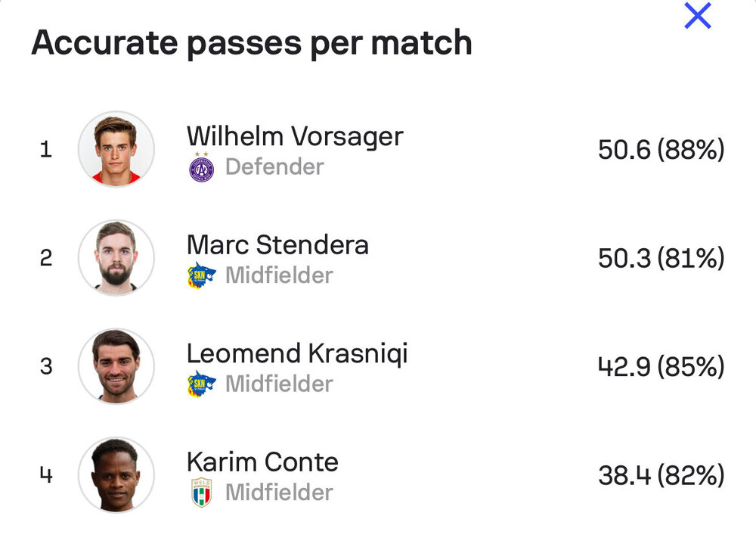Screen dimensions: 756x541
Task: Open Marc Stendera's player photo
Action: [x=116, y=258]
